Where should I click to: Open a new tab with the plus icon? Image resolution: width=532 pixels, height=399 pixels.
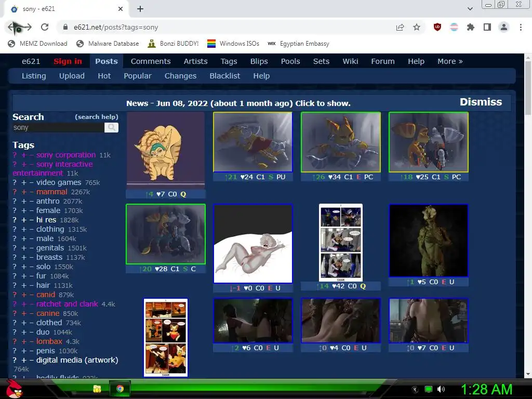pos(140,9)
